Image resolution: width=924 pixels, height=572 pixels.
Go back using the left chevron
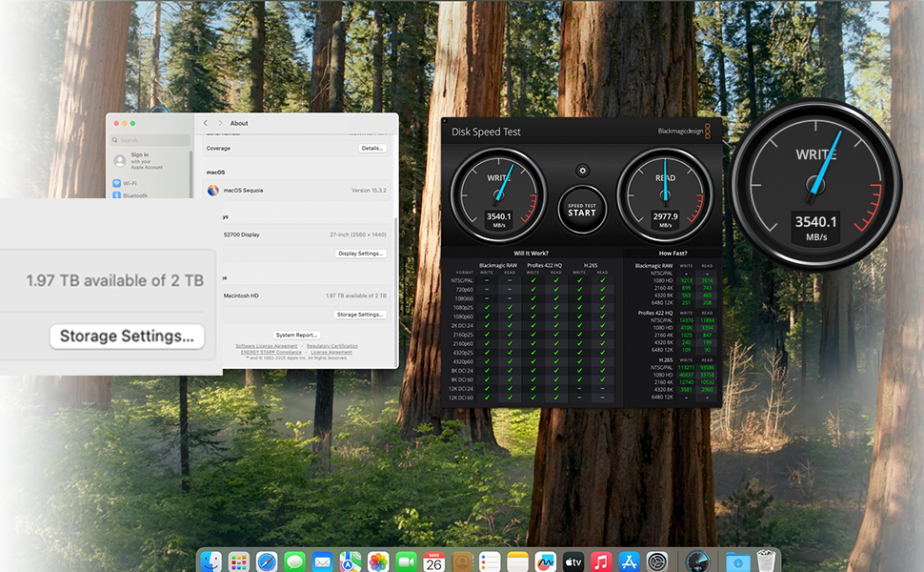(x=206, y=123)
